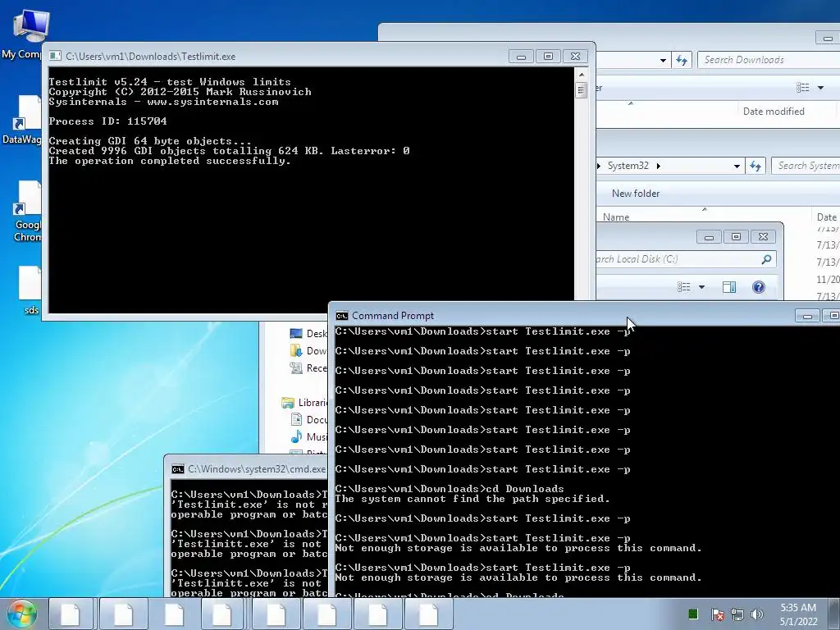Open the Windows Start menu
Screen dimensions: 840x630
click(21, 614)
